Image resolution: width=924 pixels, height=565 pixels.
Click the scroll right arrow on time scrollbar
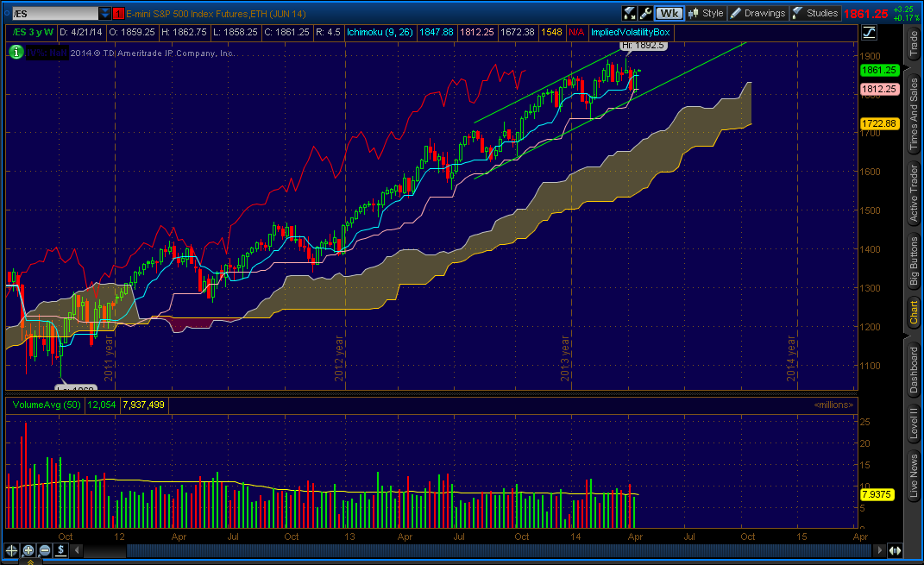point(880,550)
